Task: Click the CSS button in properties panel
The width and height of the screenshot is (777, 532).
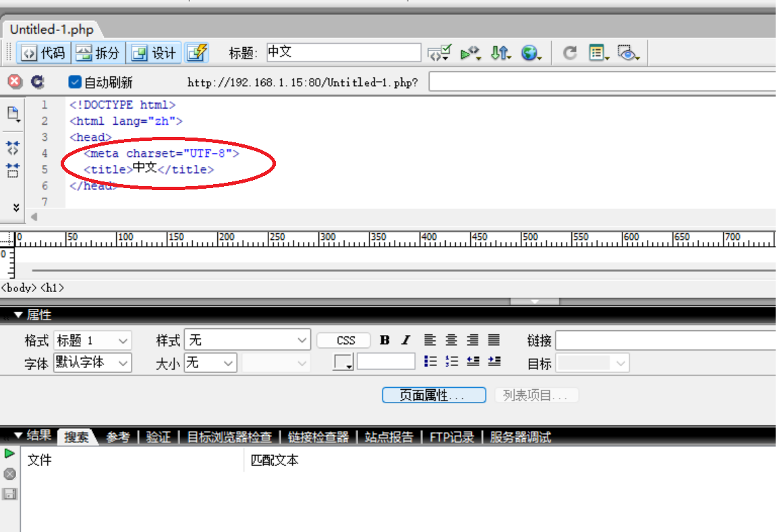Action: point(343,340)
